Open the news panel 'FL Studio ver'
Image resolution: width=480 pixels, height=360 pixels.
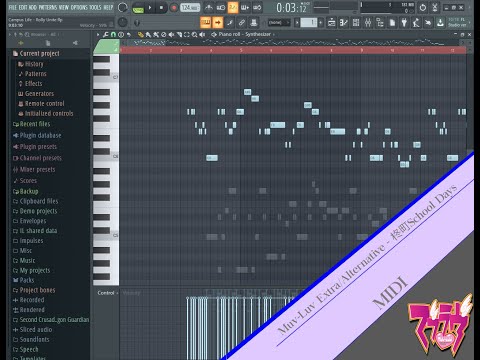coord(458,23)
